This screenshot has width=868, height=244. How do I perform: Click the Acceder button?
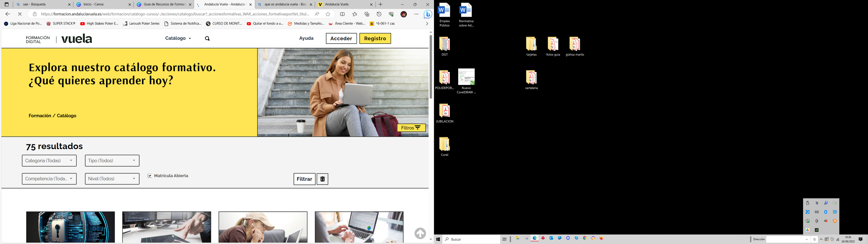341,38
